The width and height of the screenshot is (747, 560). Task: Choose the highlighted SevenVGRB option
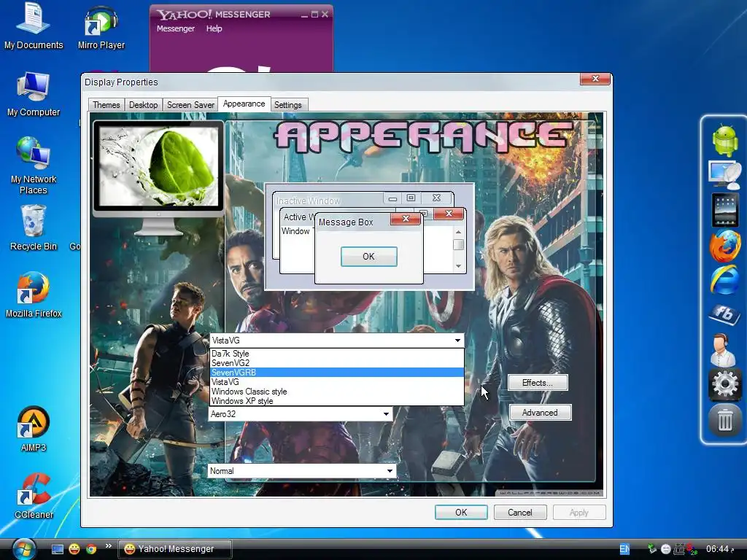pos(337,373)
